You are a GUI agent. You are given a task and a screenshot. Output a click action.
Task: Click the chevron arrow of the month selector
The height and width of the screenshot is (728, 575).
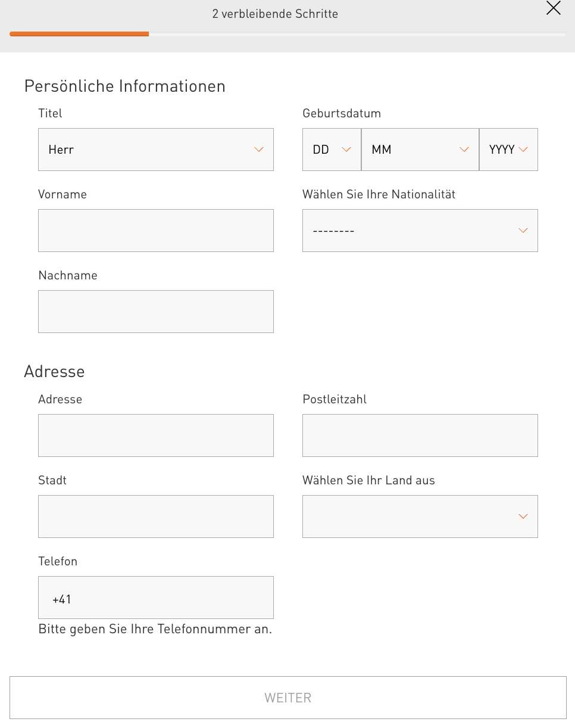[x=465, y=150]
